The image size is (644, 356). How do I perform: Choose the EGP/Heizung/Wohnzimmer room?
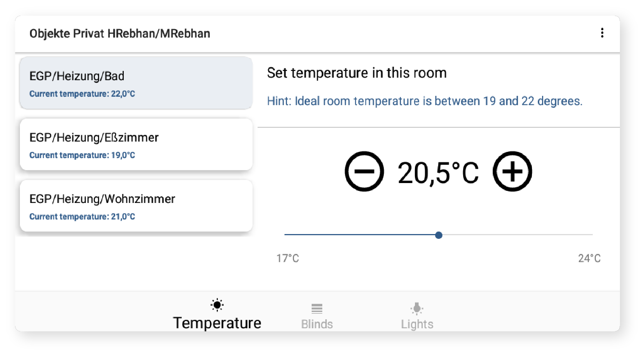coord(136,206)
